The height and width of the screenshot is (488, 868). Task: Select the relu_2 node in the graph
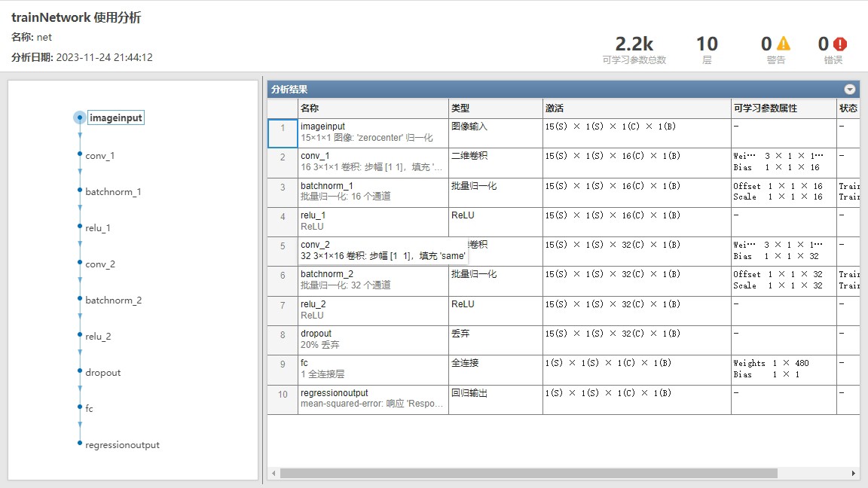click(x=98, y=336)
